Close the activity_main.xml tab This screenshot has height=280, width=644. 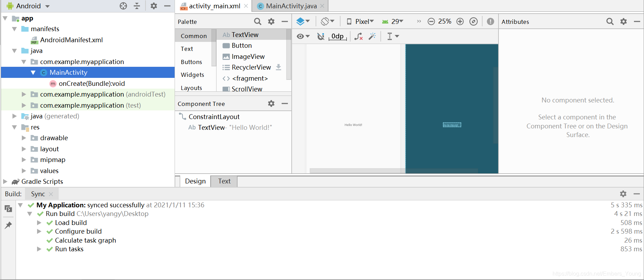(246, 6)
